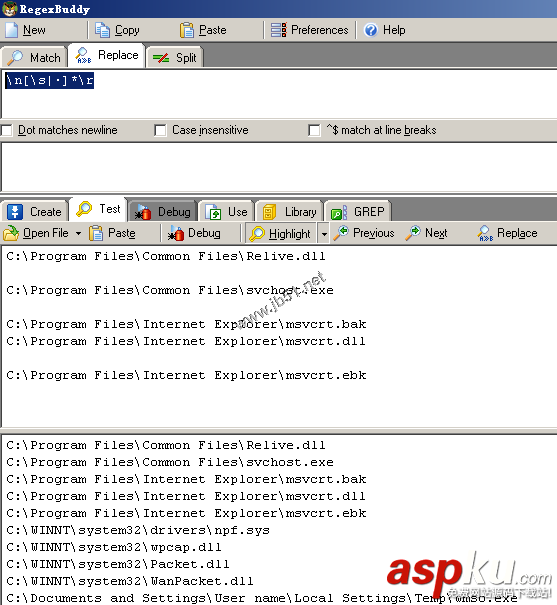Screen dimensions: 557x605
Task: Click the Next button label
Action: (436, 233)
